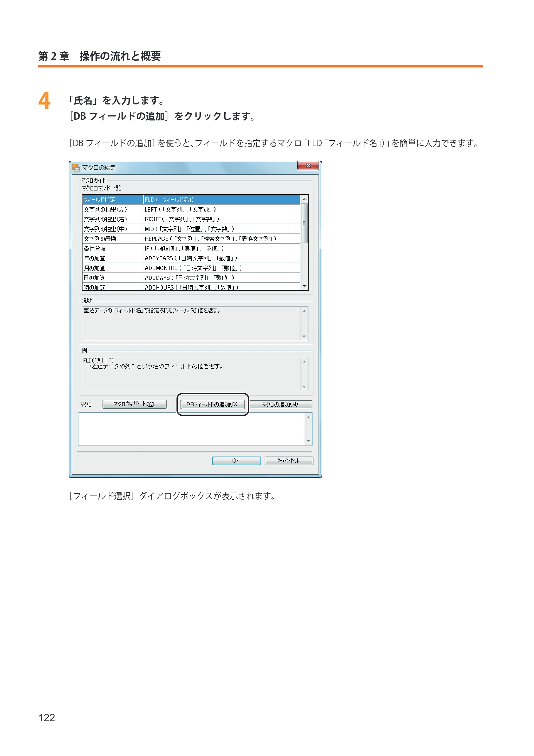Image resolution: width=534 pixels, height=756 pixels.
Task: Close the マクロの編集 dialog
Action: [x=308, y=166]
